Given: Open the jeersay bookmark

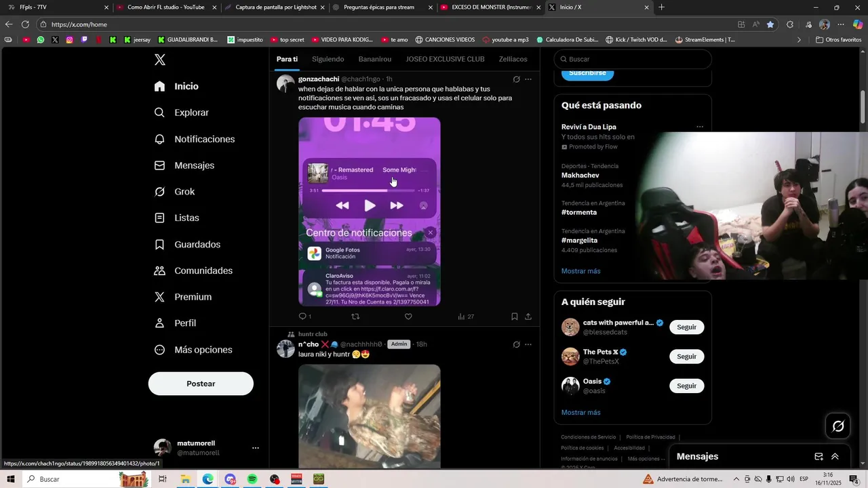Looking at the screenshot, I should tap(137, 40).
